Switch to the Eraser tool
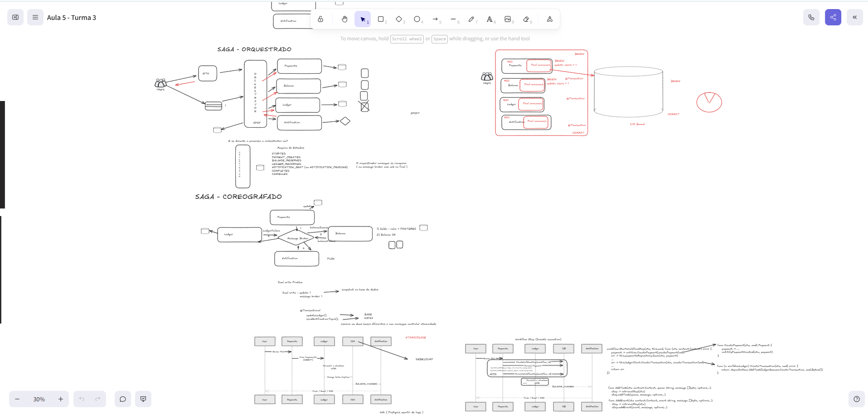This screenshot has height=414, width=868. click(x=526, y=19)
